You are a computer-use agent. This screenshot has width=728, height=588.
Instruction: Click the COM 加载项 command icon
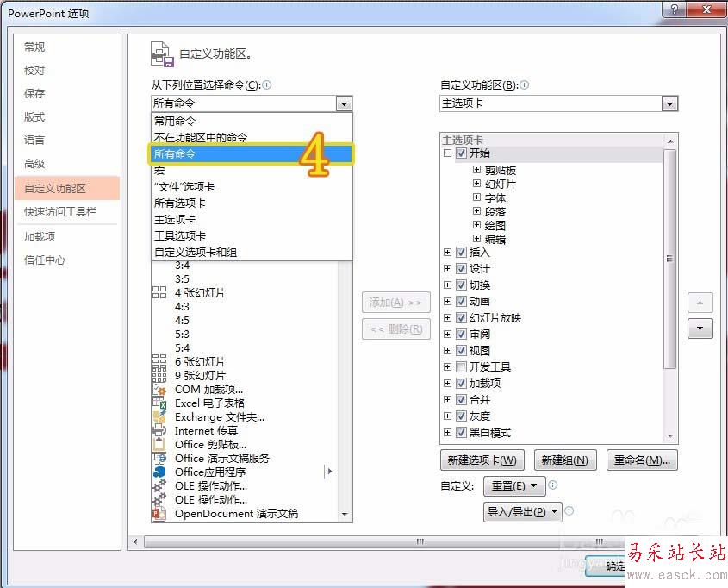click(159, 389)
